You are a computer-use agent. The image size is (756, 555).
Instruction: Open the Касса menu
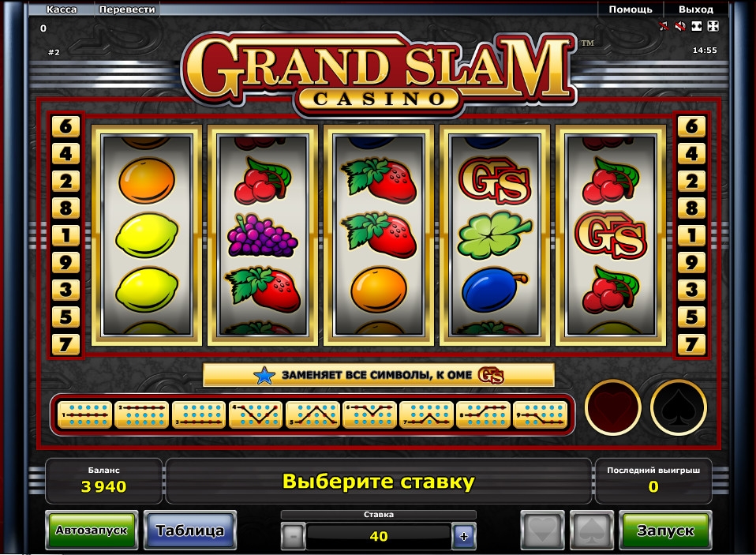coord(62,9)
